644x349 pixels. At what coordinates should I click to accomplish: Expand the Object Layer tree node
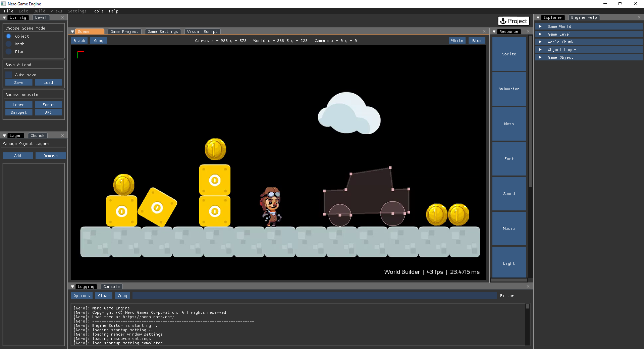(x=540, y=50)
